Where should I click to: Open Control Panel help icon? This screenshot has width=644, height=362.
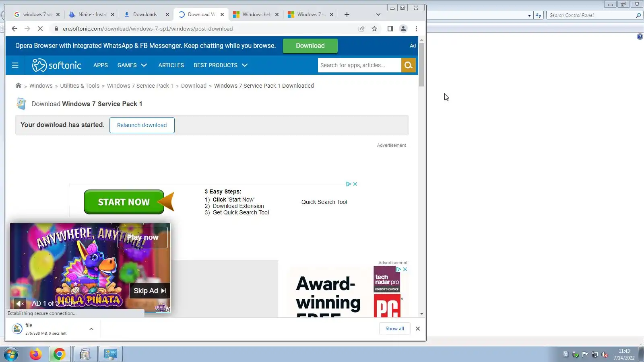coord(640,37)
